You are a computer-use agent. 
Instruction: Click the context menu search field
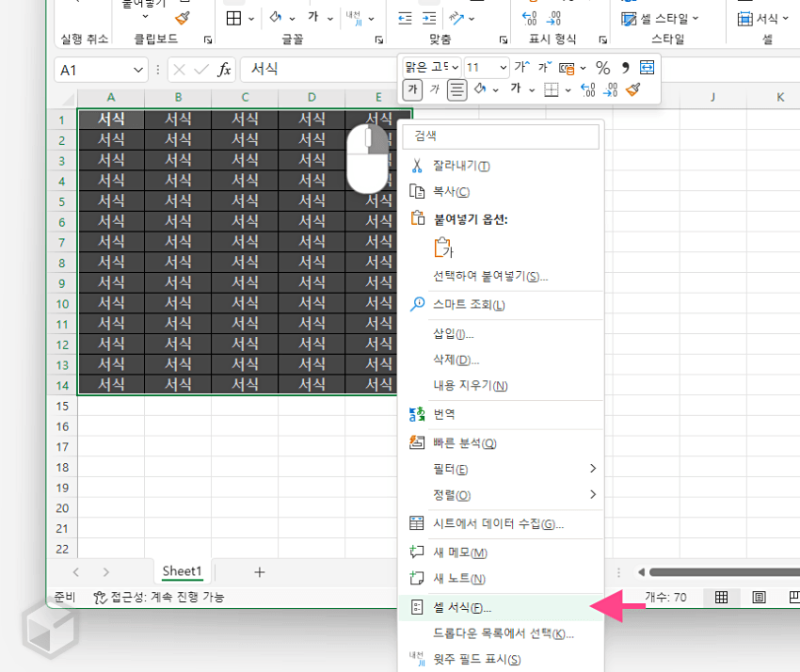[501, 136]
